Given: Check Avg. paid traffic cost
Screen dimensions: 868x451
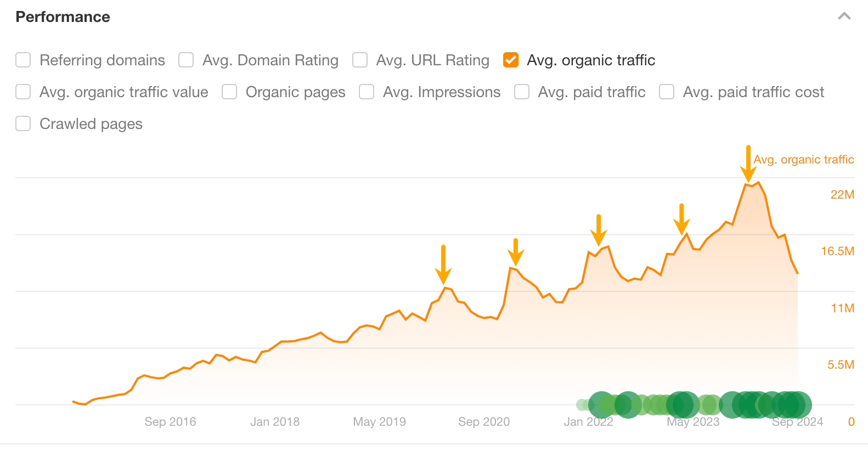Looking at the screenshot, I should tap(666, 92).
